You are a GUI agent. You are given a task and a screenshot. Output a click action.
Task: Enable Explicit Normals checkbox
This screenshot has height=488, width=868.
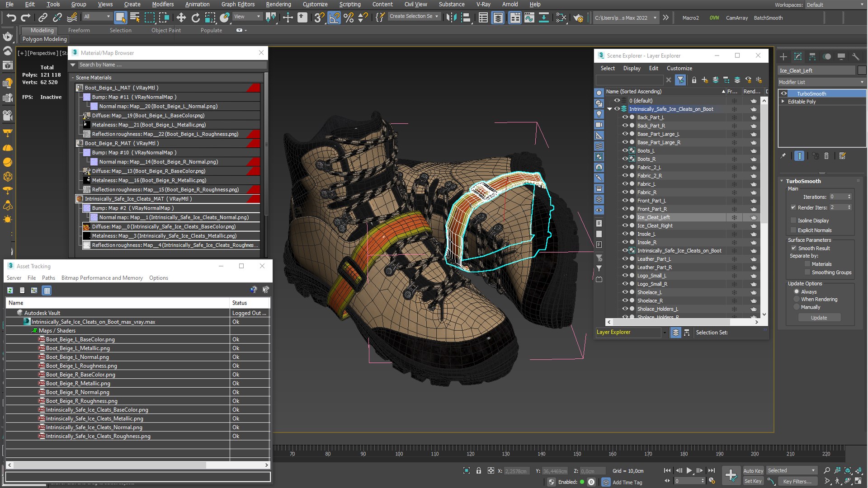[793, 230]
